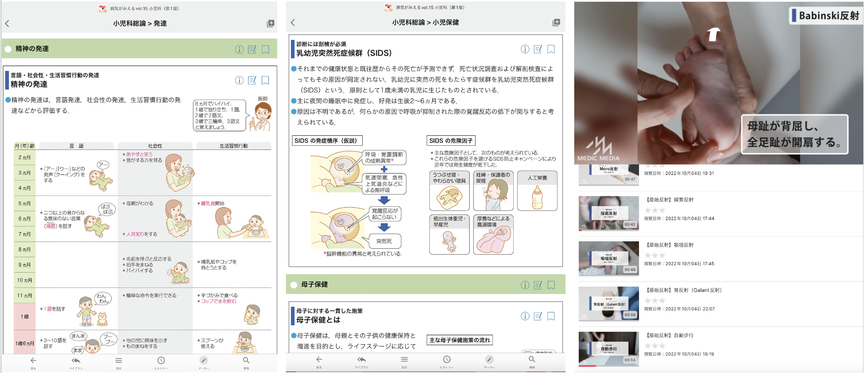Select 厚着などによる高温環境 risk factor card
The height and width of the screenshot is (373, 868).
493,234
